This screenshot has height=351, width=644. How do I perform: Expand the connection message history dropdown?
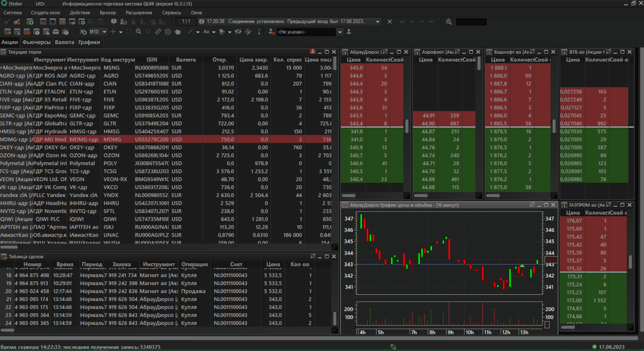click(x=378, y=21)
